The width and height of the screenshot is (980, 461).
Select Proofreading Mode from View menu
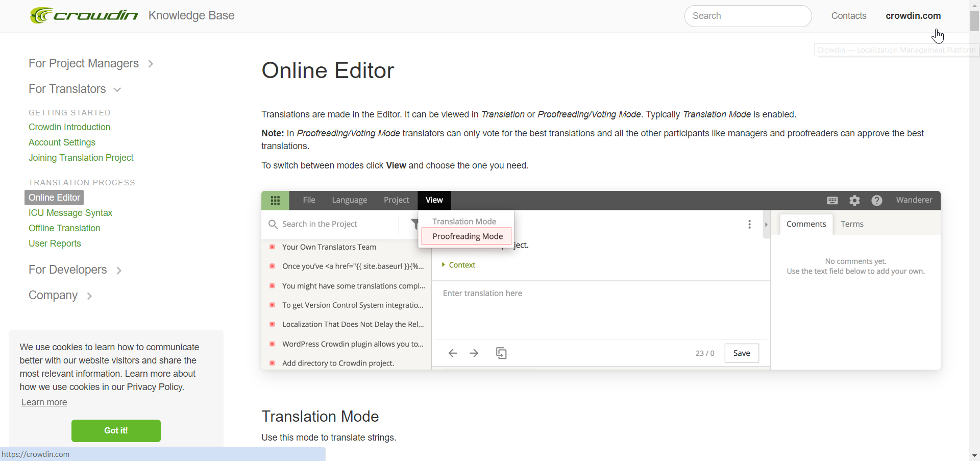click(x=467, y=236)
